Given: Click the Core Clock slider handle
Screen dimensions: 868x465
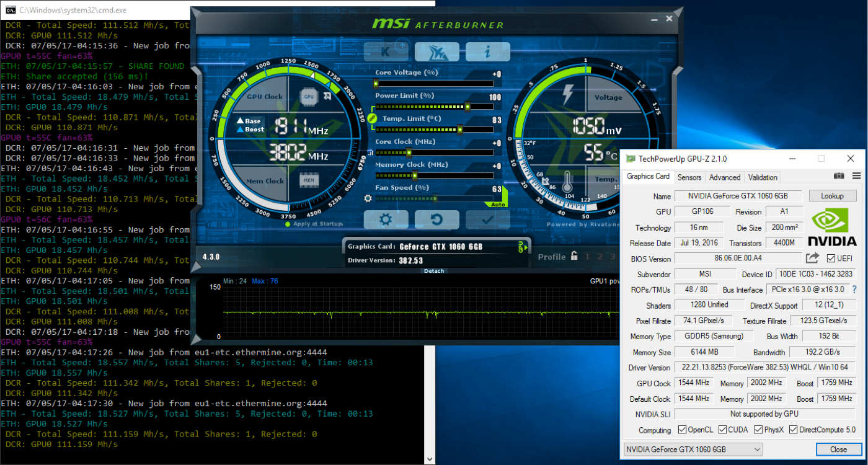Looking at the screenshot, I should pos(409,153).
